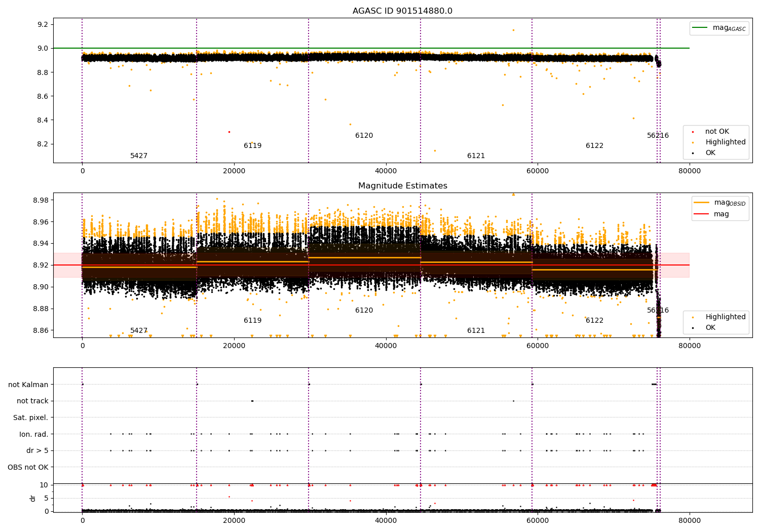Click the title "AGASC ID 901514880.0"
This screenshot has height=532, width=760.
coord(402,11)
